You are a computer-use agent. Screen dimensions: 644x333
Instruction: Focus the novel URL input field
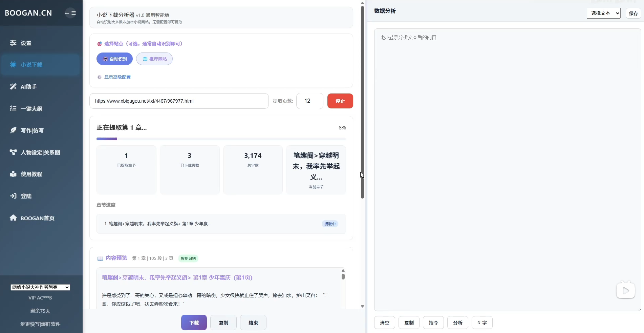coord(179,101)
